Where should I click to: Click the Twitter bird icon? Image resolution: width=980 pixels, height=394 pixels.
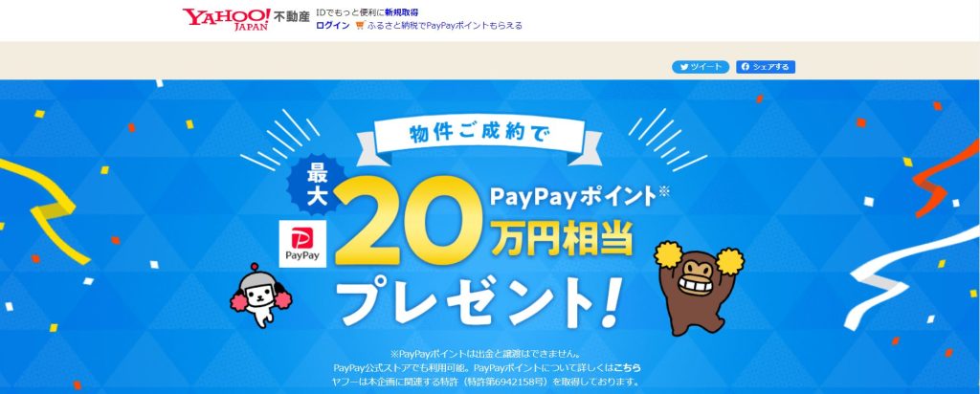pos(684,67)
